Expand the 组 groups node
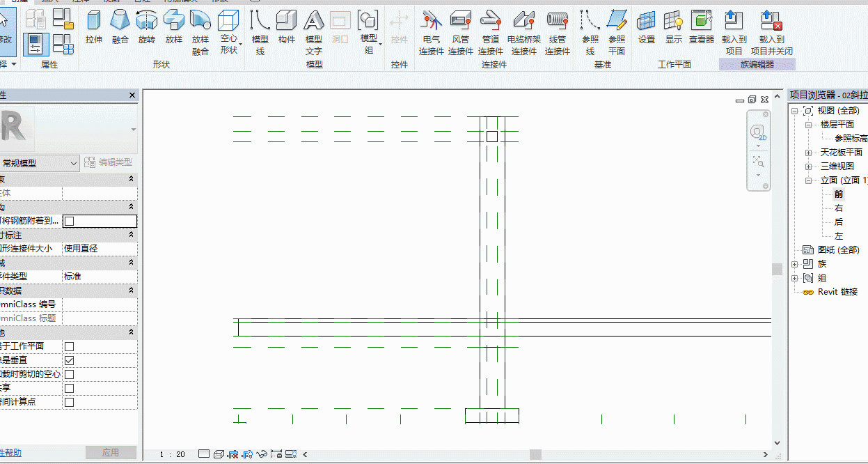 click(794, 278)
